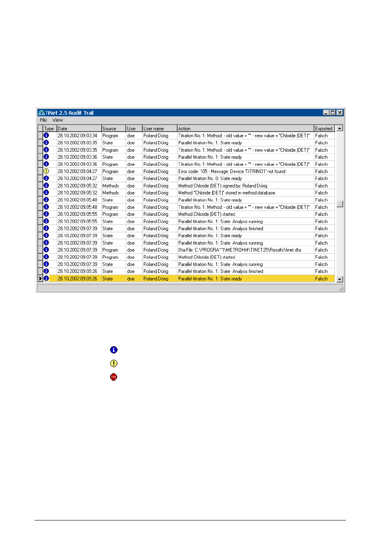This screenshot has height=555, width=392.
Task: Click the Date column header
Action: (78, 128)
